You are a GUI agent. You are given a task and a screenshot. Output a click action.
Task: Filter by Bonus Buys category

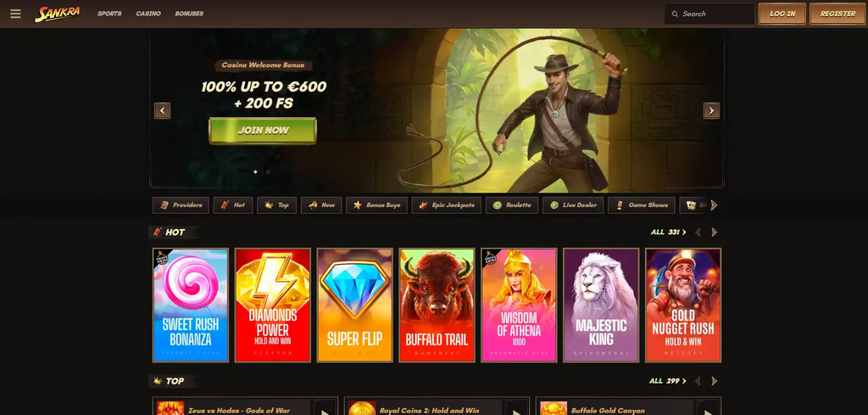[377, 205]
